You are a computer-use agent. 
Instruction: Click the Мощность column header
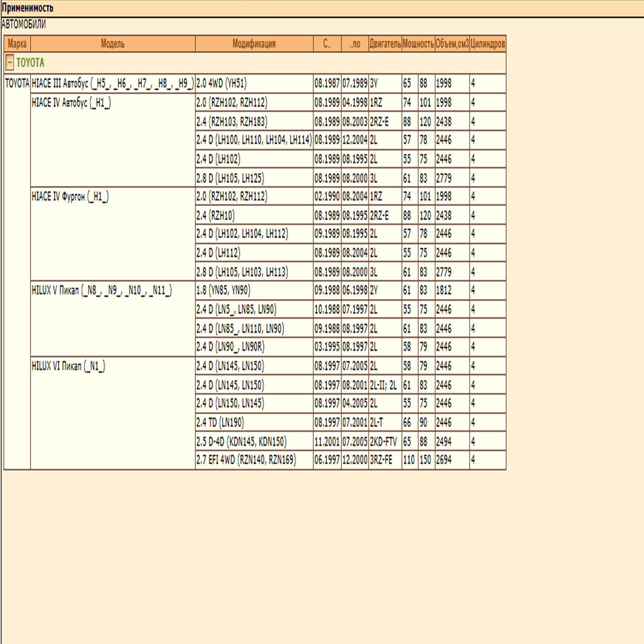coord(418,44)
